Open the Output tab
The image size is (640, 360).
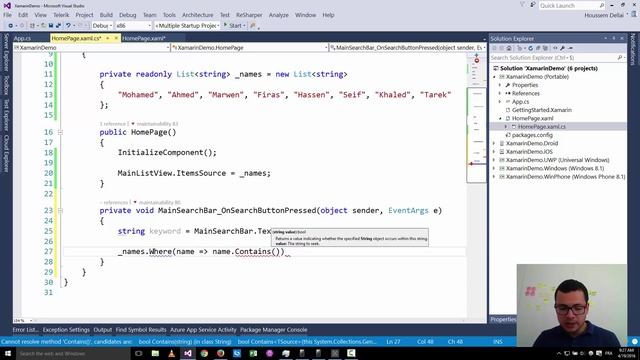tap(102, 330)
